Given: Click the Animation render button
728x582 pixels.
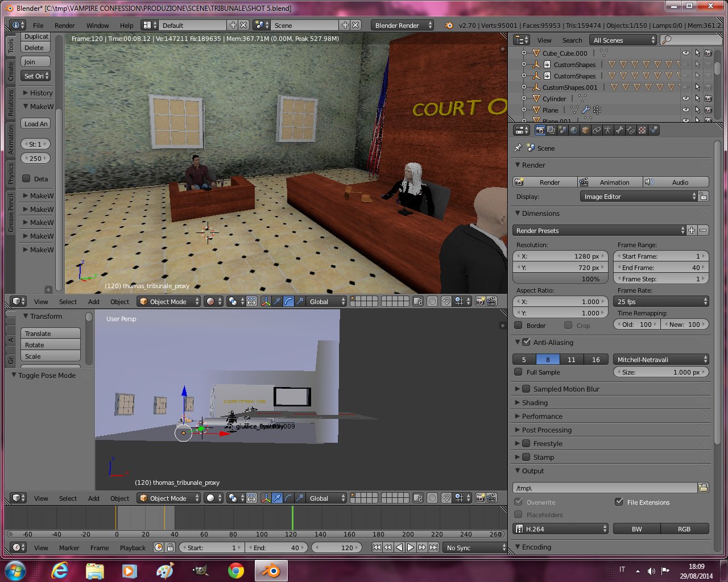Looking at the screenshot, I should (610, 182).
